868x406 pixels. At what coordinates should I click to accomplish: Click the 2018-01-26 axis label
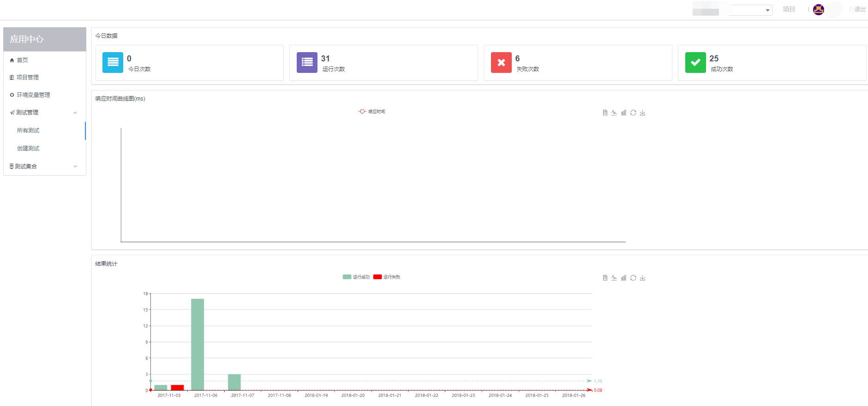(574, 395)
